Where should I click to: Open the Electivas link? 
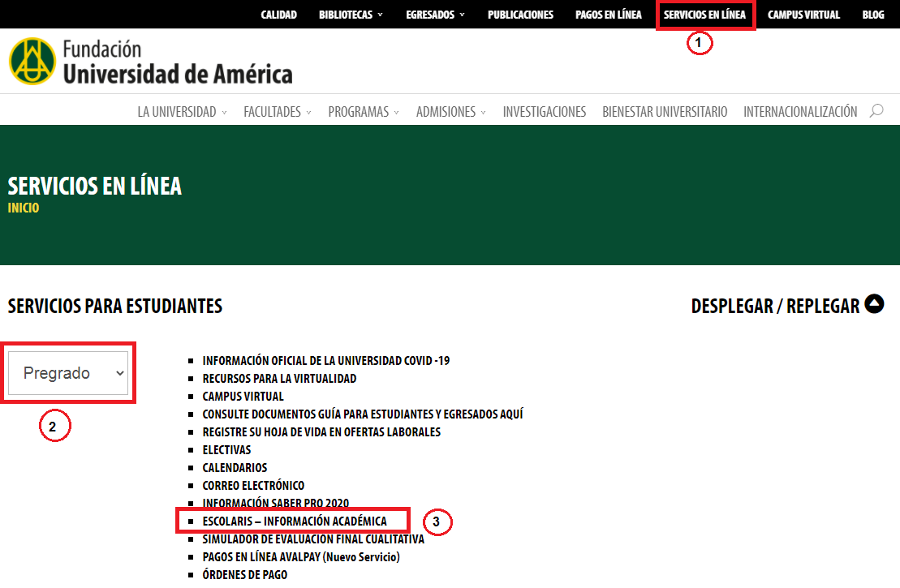pyautogui.click(x=226, y=450)
